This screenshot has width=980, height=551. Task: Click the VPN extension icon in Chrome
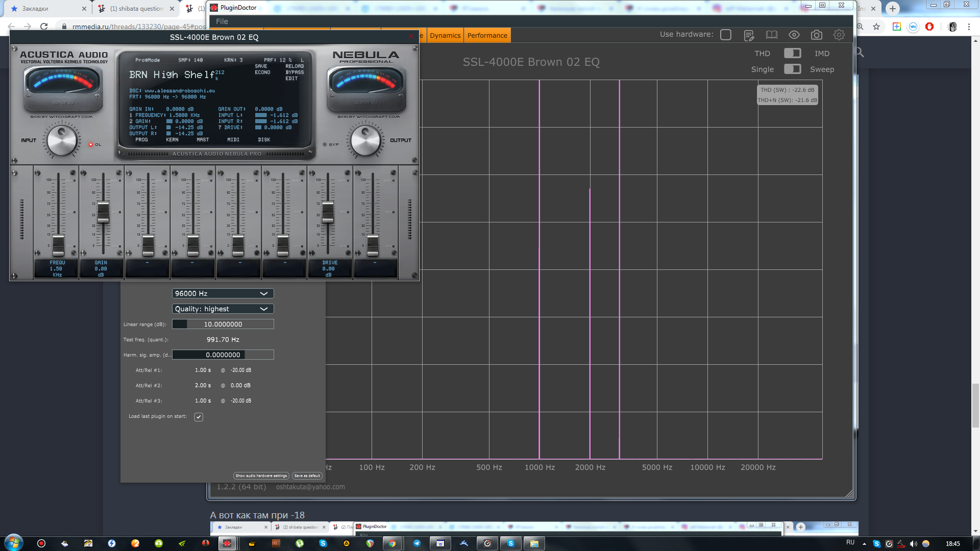913,27
